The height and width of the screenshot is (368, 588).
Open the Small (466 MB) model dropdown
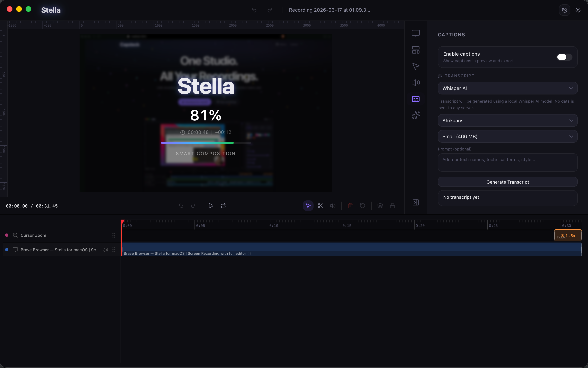click(507, 136)
